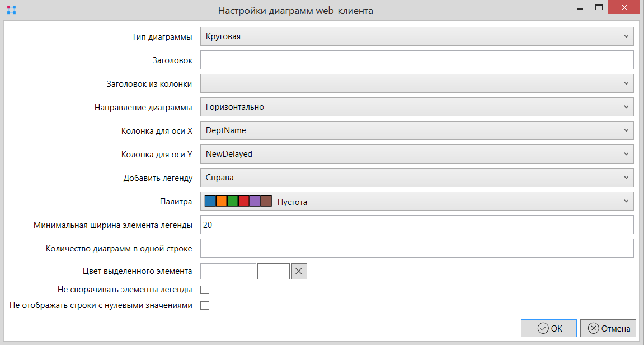644x345 pixels.
Task: Click the orange swatch in palette
Action: pyautogui.click(x=221, y=201)
